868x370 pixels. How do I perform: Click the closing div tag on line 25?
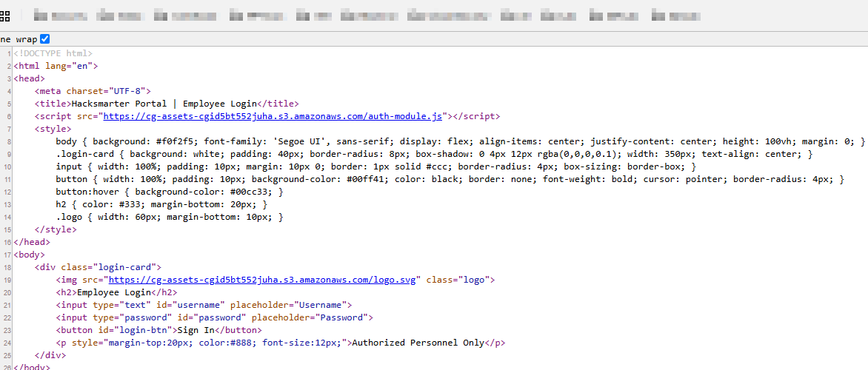[x=50, y=356]
